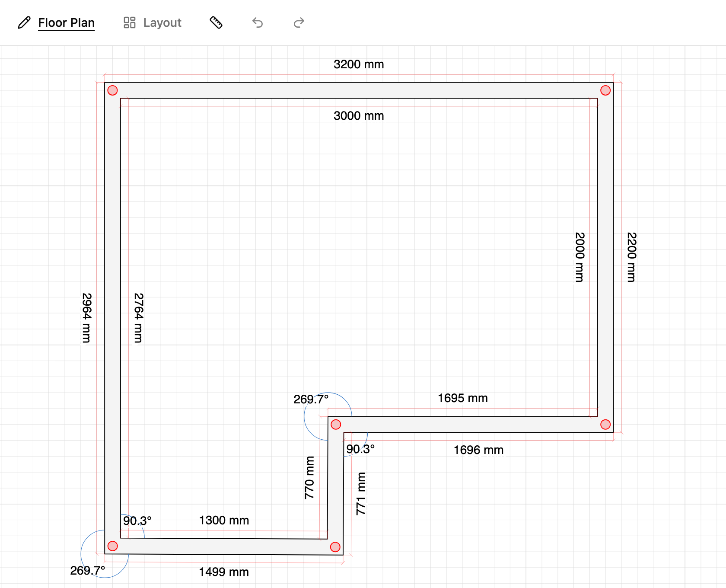
Task: Click the 770 mm dimension label
Action: coord(309,477)
